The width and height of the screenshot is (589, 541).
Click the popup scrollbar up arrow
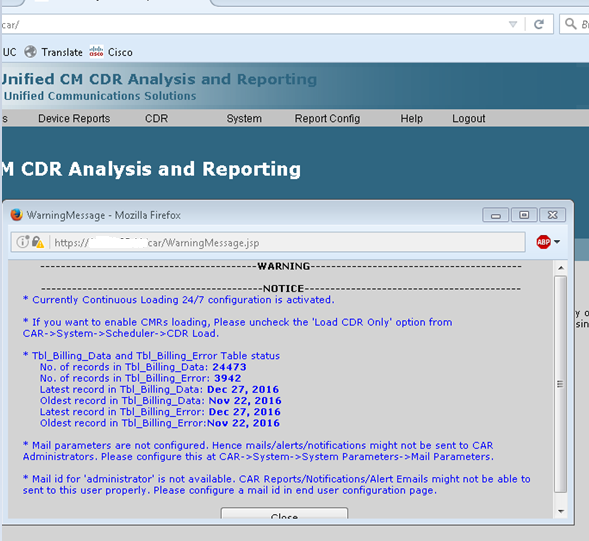(x=560, y=268)
